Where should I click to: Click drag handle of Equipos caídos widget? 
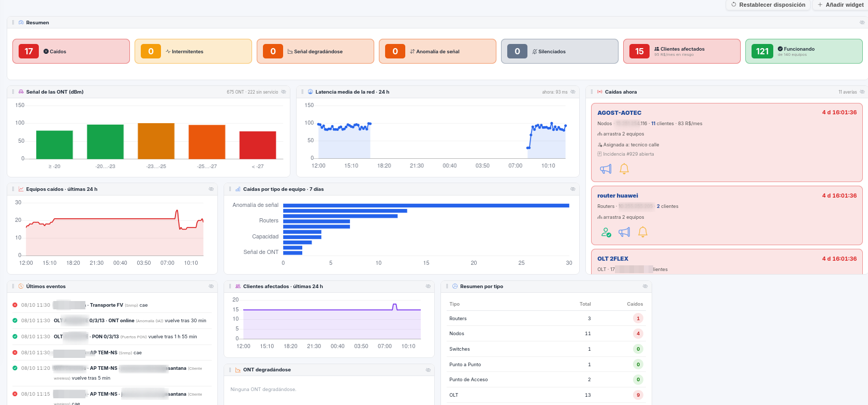click(13, 189)
